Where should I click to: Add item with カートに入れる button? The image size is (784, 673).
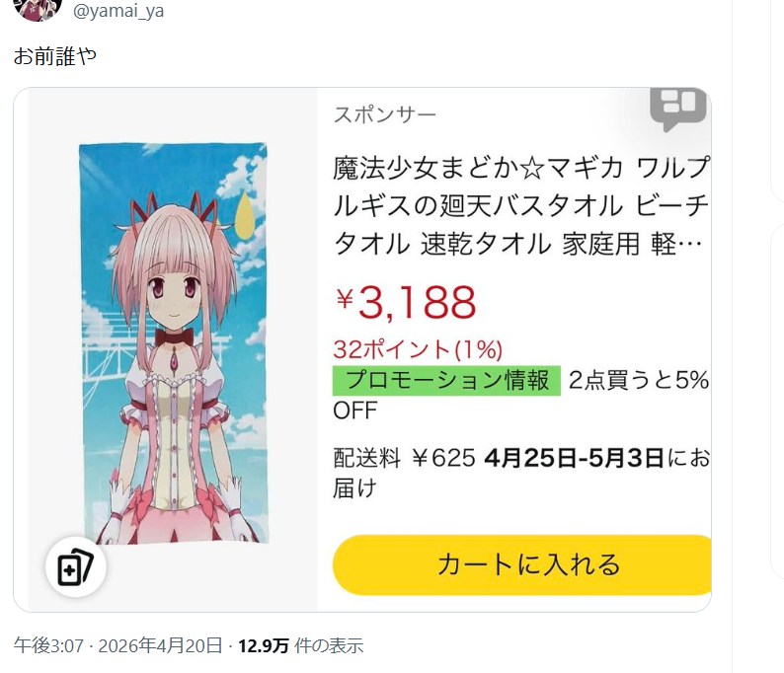(x=522, y=565)
